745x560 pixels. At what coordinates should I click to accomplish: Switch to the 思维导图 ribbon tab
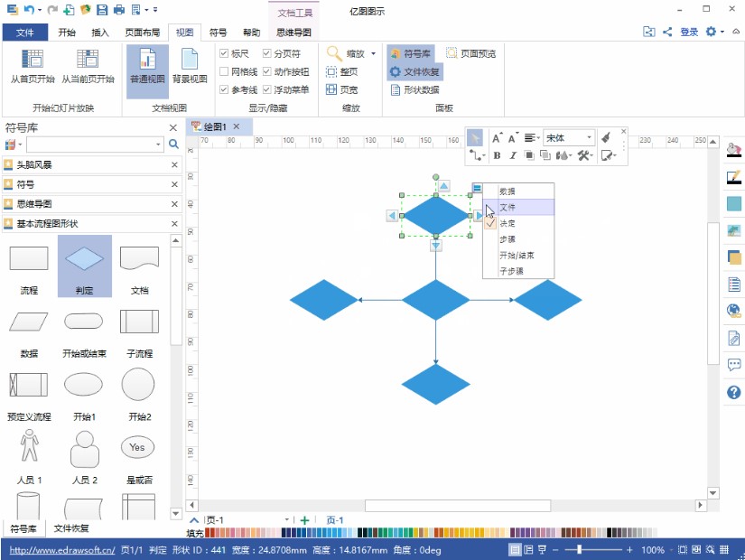[x=293, y=32]
